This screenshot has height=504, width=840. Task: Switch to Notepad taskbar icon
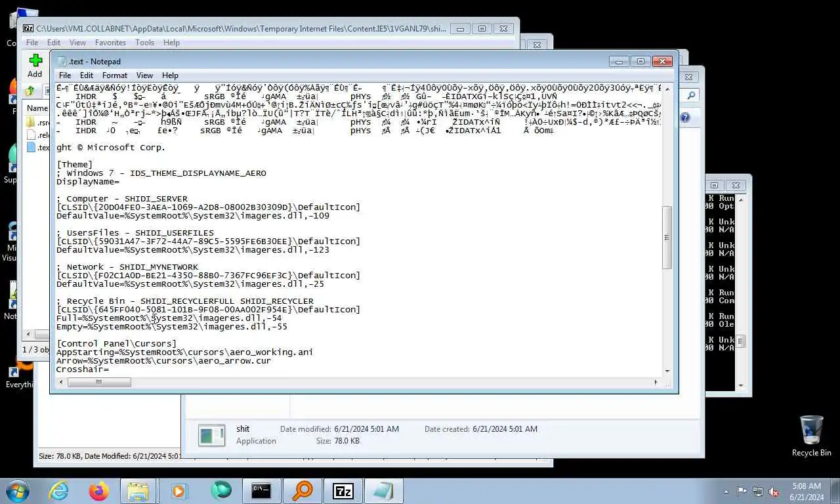click(383, 491)
